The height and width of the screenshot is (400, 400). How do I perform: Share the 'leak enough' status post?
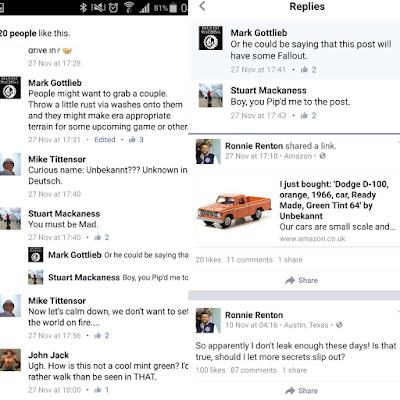tap(301, 391)
